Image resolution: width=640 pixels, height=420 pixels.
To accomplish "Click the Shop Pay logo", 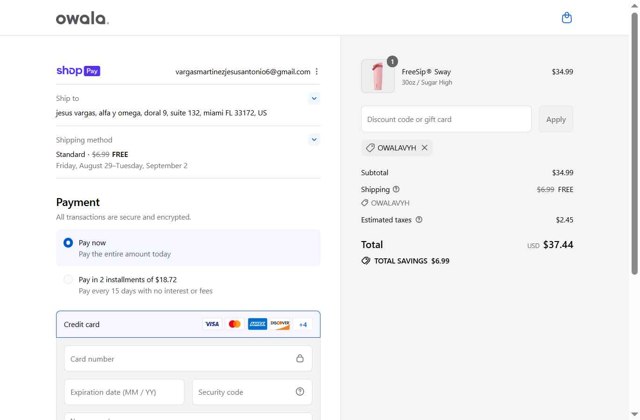I will (x=78, y=71).
